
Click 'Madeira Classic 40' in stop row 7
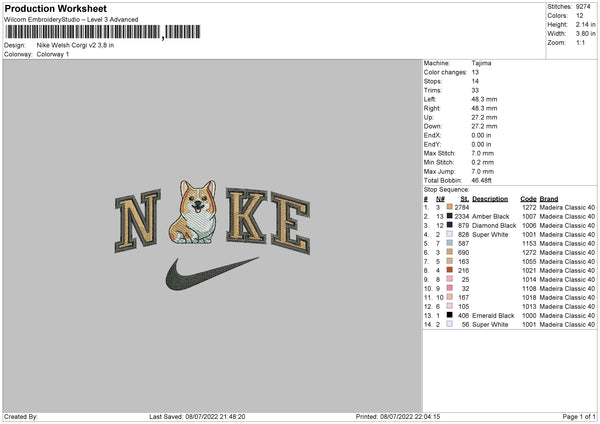[x=567, y=261]
